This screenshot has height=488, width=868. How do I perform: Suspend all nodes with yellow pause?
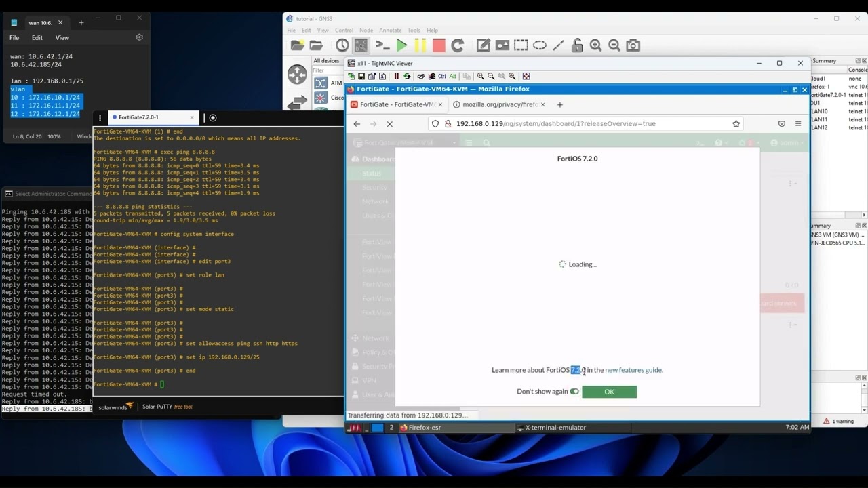click(x=420, y=45)
